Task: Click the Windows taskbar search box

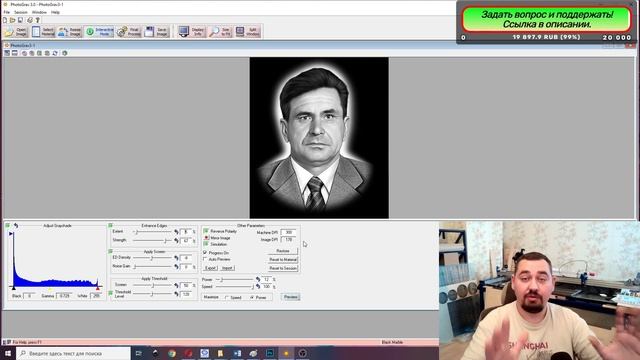Action: 73,353
